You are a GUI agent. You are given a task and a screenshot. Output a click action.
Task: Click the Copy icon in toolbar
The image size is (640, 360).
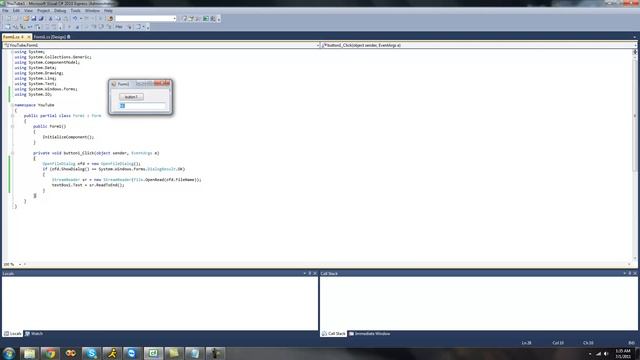click(58, 18)
